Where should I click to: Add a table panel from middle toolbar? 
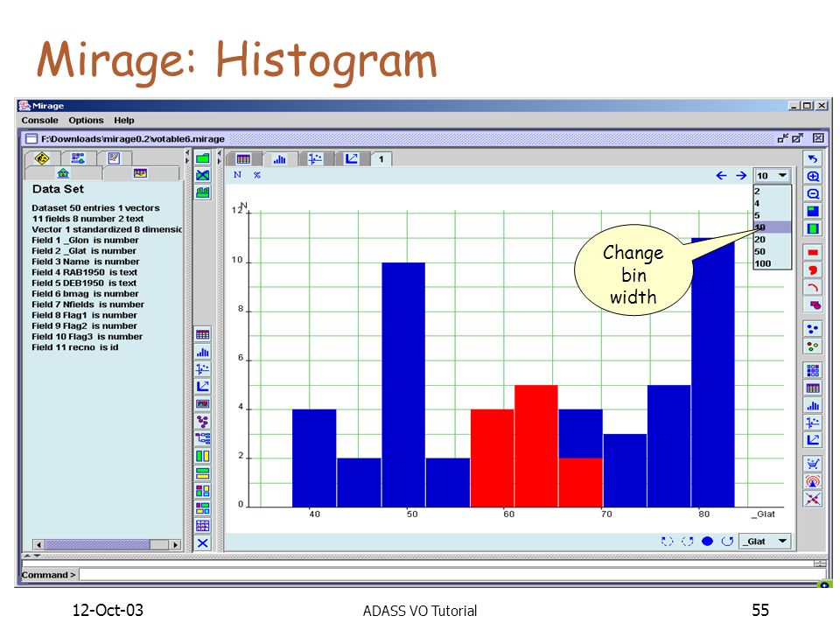point(202,335)
